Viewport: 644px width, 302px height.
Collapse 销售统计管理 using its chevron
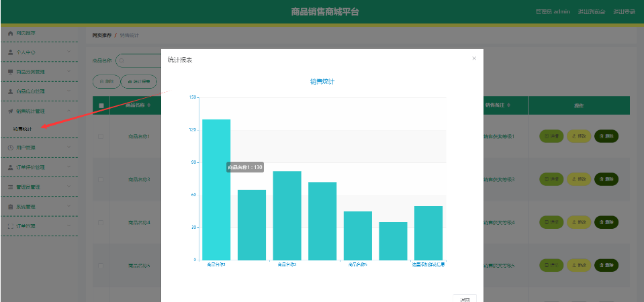69,111
